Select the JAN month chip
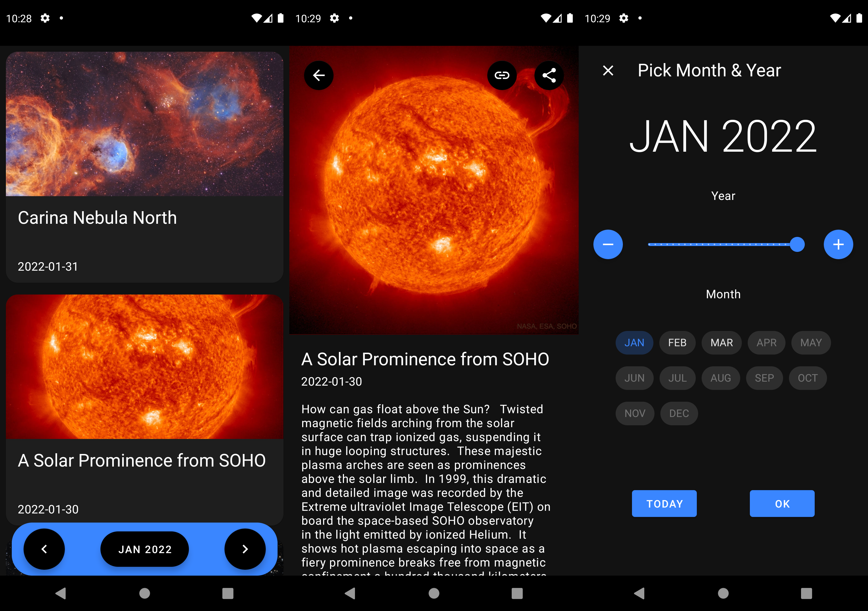 click(x=634, y=342)
